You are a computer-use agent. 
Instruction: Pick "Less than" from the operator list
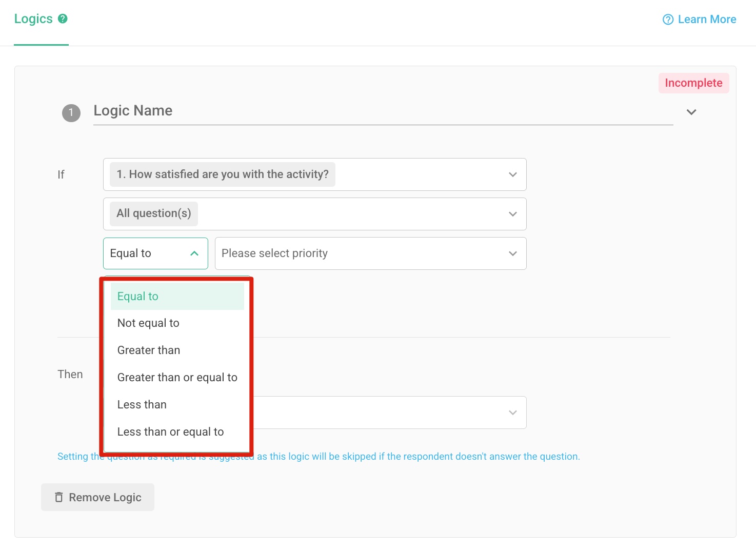coord(142,404)
